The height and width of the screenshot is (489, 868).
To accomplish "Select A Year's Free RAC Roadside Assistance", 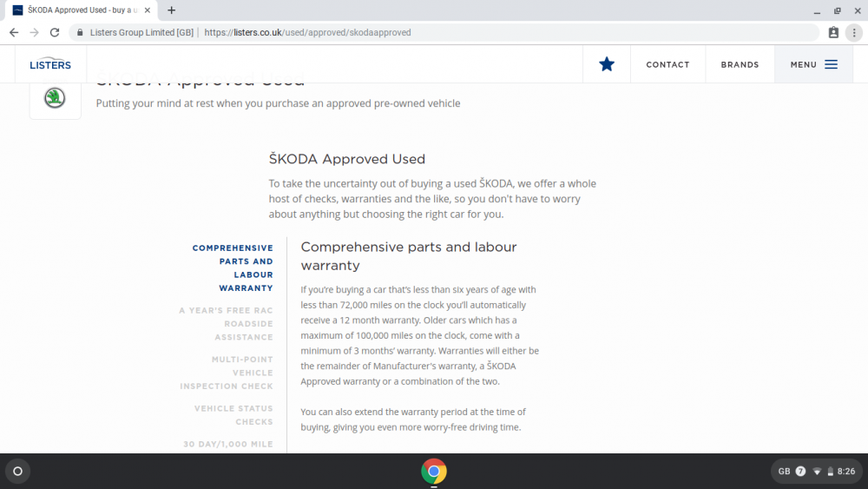I will (226, 324).
